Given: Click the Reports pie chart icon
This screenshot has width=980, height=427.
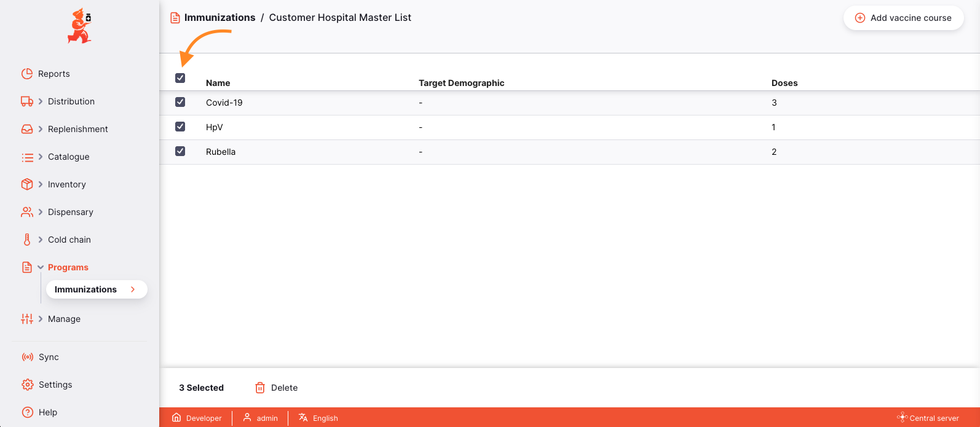Looking at the screenshot, I should [27, 74].
